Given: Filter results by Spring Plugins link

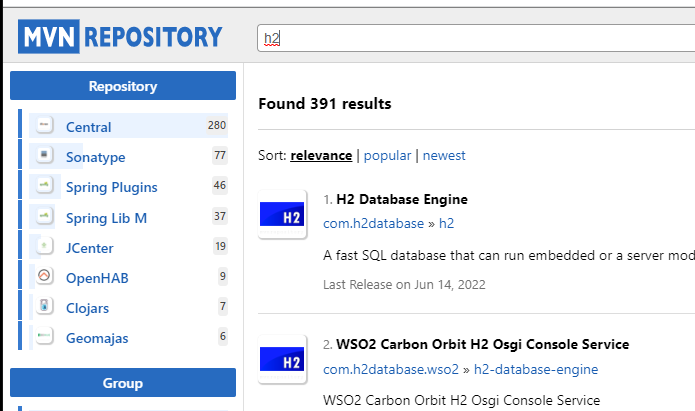Looking at the screenshot, I should point(112,188).
